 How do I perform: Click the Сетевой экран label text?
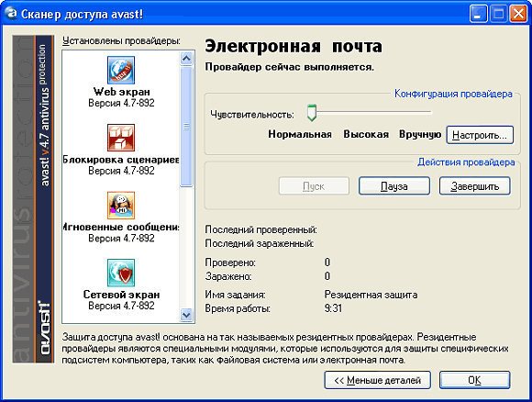(x=121, y=295)
